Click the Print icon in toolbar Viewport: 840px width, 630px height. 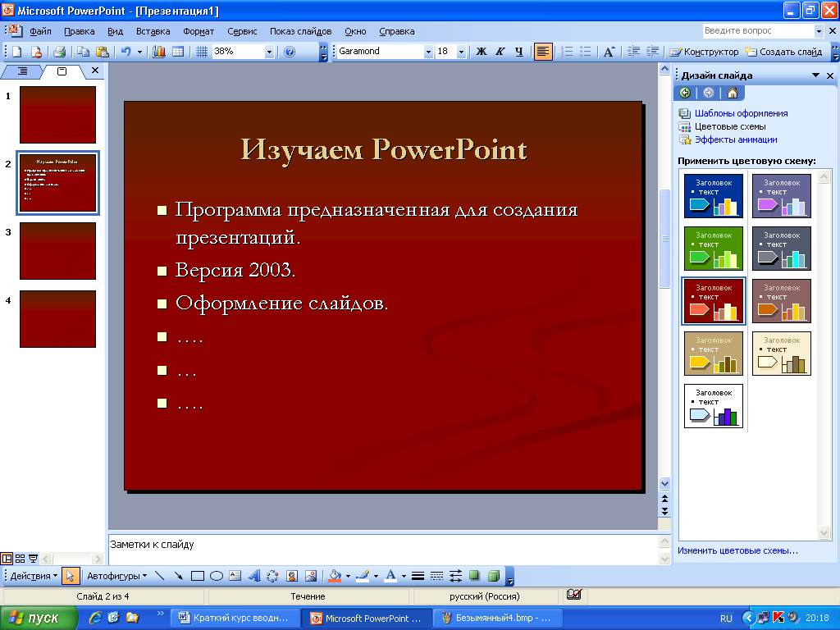tap(59, 52)
